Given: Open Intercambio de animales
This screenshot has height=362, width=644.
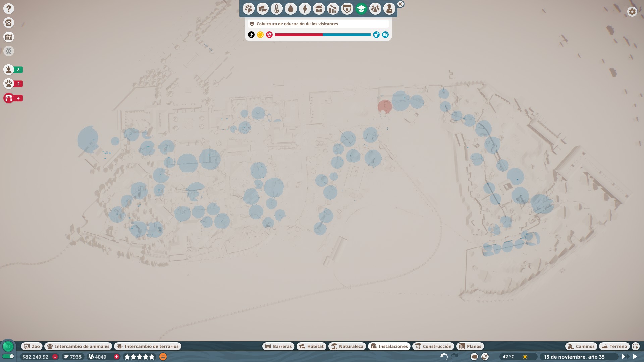Looking at the screenshot, I should (x=78, y=346).
